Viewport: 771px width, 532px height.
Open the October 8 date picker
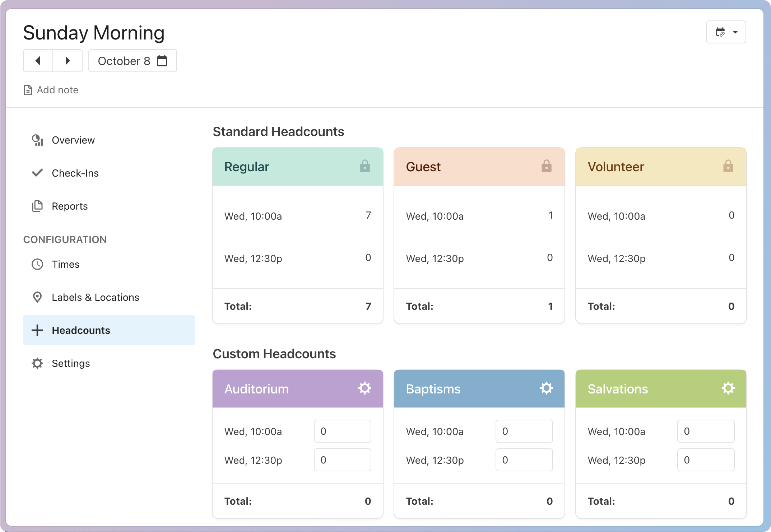(x=133, y=61)
